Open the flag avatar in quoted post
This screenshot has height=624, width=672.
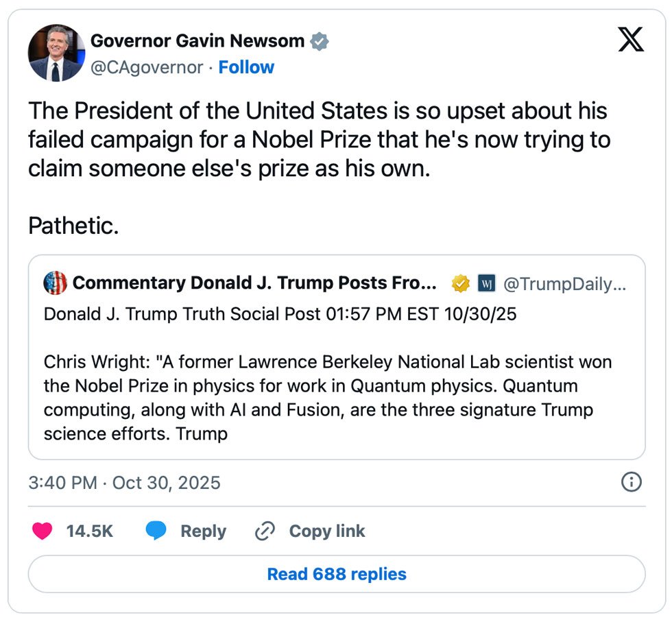(55, 283)
